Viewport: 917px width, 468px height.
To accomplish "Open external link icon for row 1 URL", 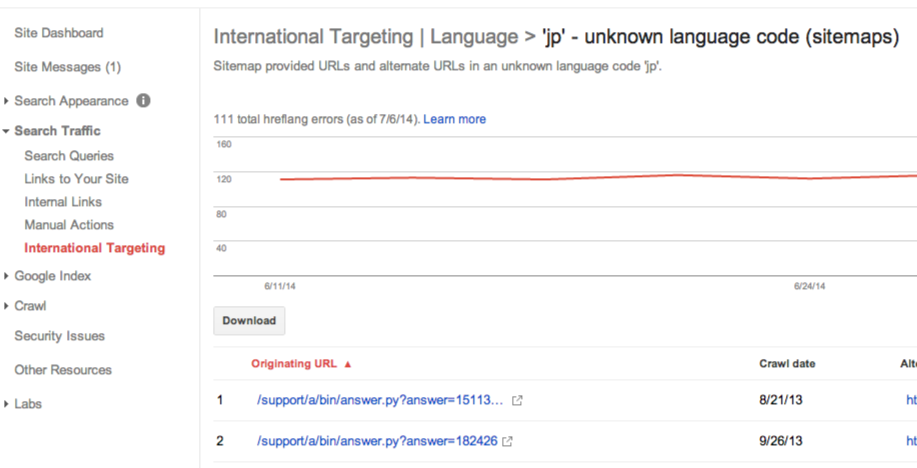I will pos(517,401).
